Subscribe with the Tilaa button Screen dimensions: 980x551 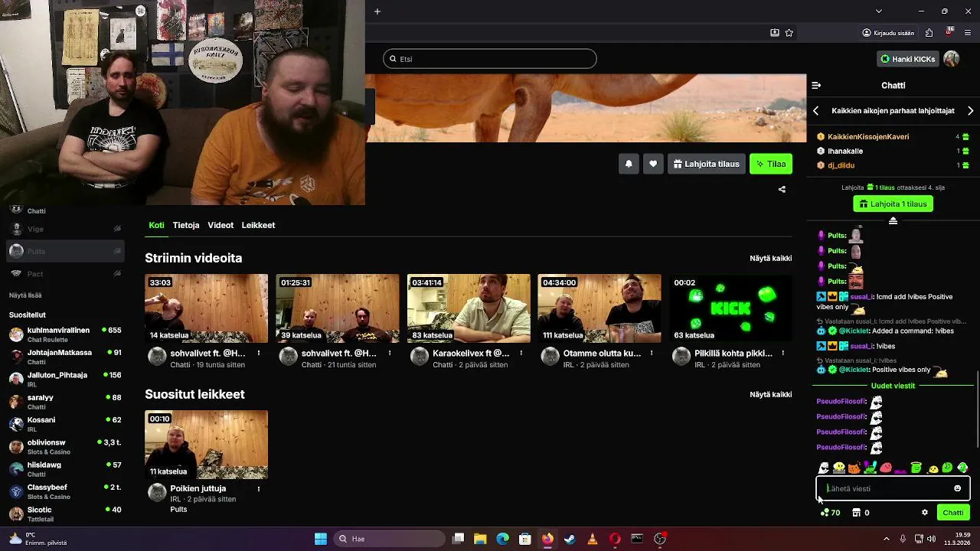[770, 164]
